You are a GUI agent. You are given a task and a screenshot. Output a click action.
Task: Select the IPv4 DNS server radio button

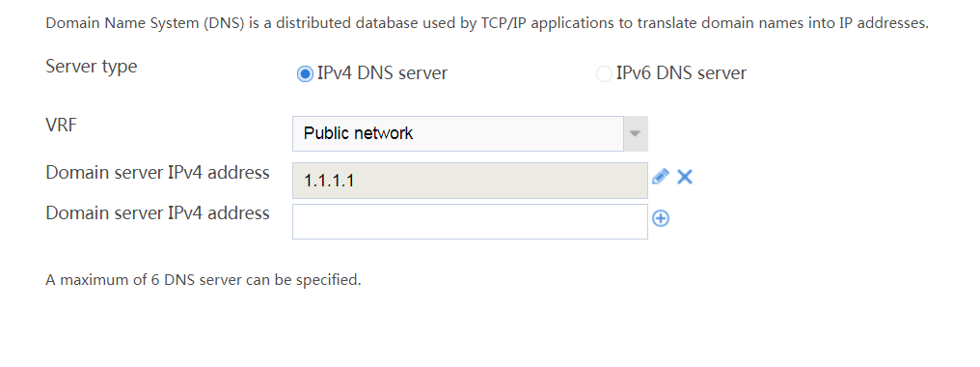point(305,74)
